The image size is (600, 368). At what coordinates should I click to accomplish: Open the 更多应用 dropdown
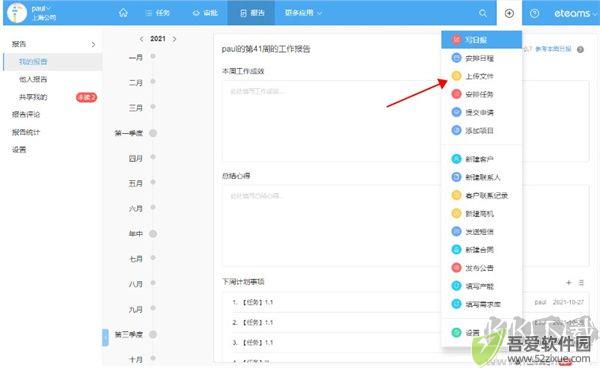click(x=303, y=13)
